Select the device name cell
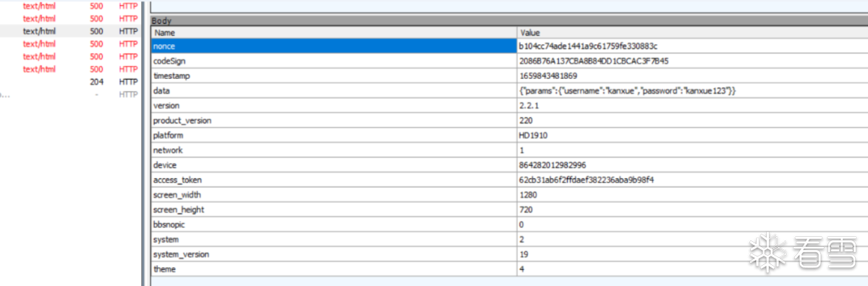The width and height of the screenshot is (868, 286). point(333,164)
